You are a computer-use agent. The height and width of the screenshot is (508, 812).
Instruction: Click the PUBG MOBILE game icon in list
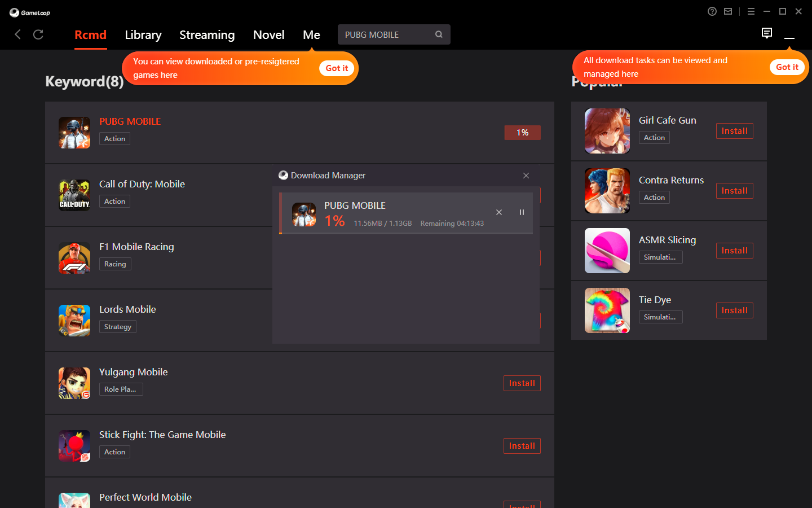pos(74,133)
